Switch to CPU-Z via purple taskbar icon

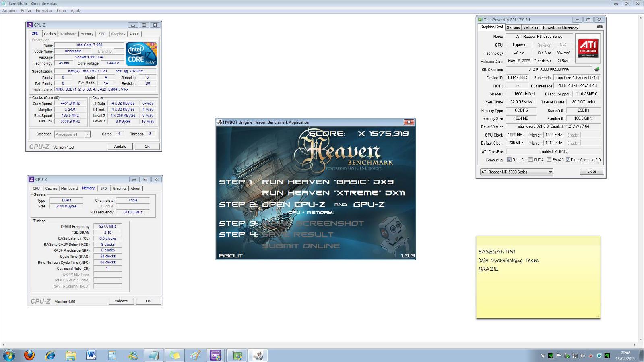[216, 355]
